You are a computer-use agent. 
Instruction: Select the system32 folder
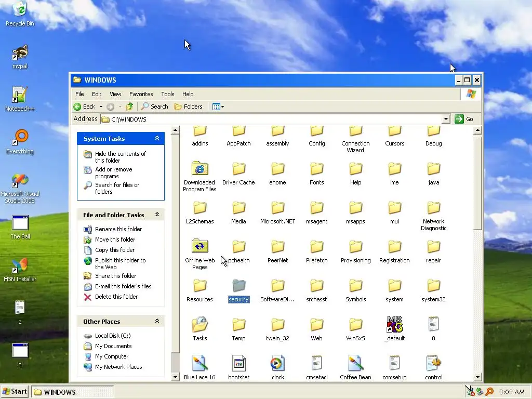pos(434,290)
